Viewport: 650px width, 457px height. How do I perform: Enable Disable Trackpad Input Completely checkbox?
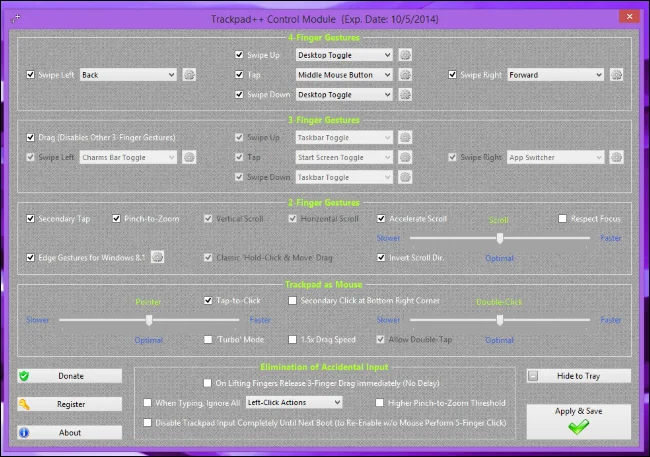(x=147, y=423)
